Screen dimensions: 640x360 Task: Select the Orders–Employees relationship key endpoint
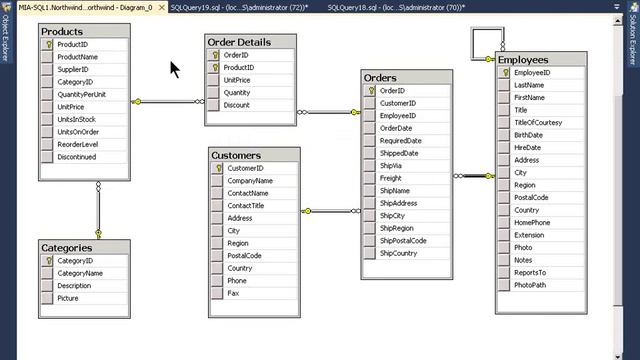(x=489, y=176)
